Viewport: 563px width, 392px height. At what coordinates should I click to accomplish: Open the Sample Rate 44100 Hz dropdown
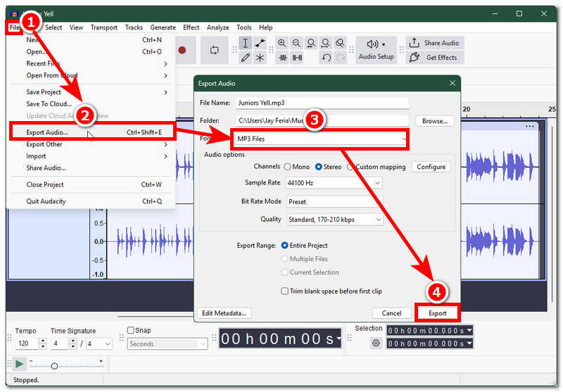point(334,183)
